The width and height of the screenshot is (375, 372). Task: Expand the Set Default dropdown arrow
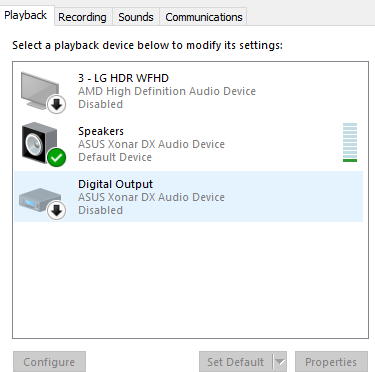(280, 362)
